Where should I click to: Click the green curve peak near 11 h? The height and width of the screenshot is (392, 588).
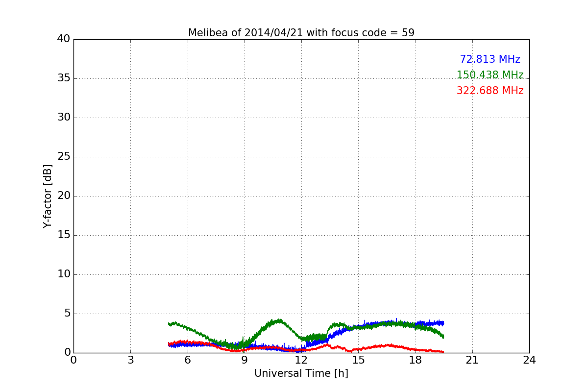(278, 321)
